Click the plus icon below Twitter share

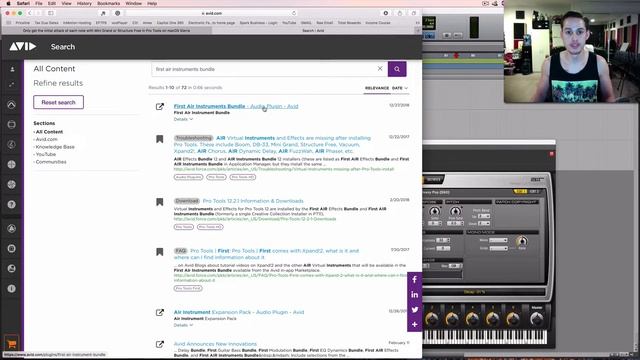coord(414,324)
